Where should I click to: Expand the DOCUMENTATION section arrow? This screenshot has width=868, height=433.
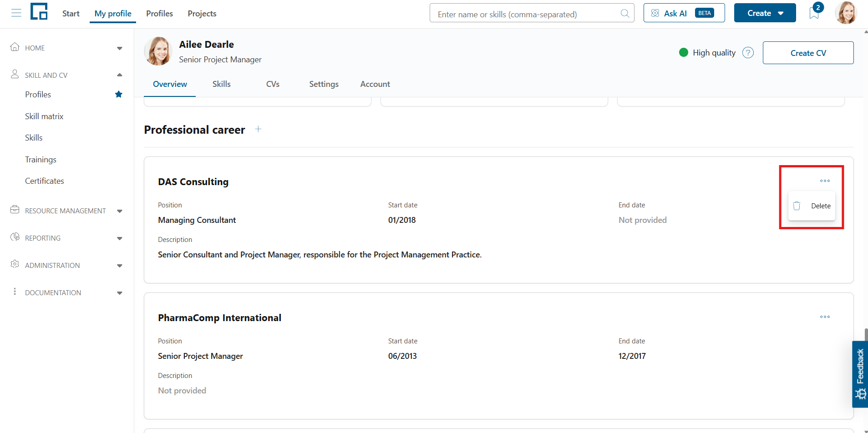120,293
